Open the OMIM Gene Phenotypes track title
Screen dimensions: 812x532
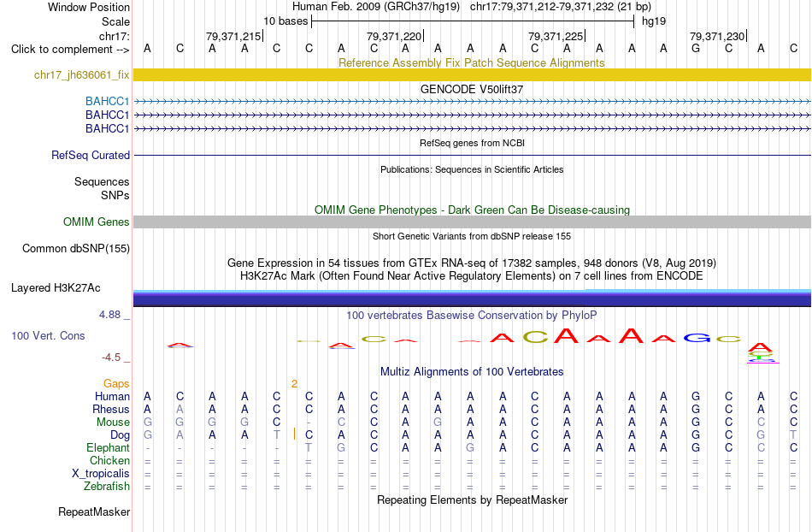tap(472, 210)
